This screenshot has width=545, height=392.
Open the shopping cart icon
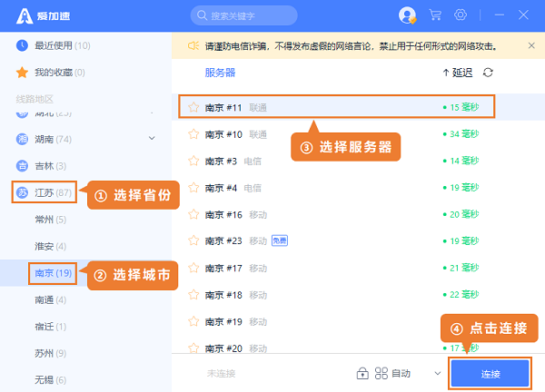435,15
